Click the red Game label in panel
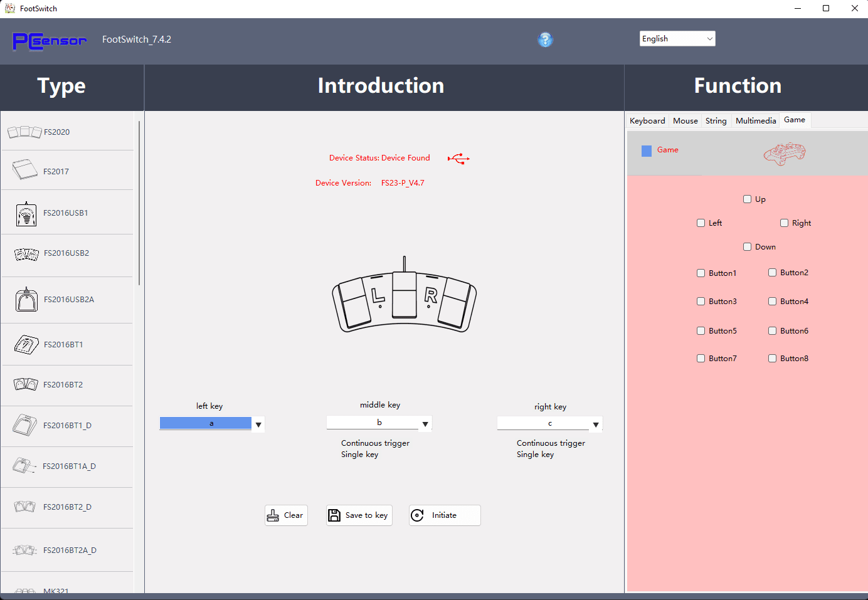868x600 pixels. 668,150
